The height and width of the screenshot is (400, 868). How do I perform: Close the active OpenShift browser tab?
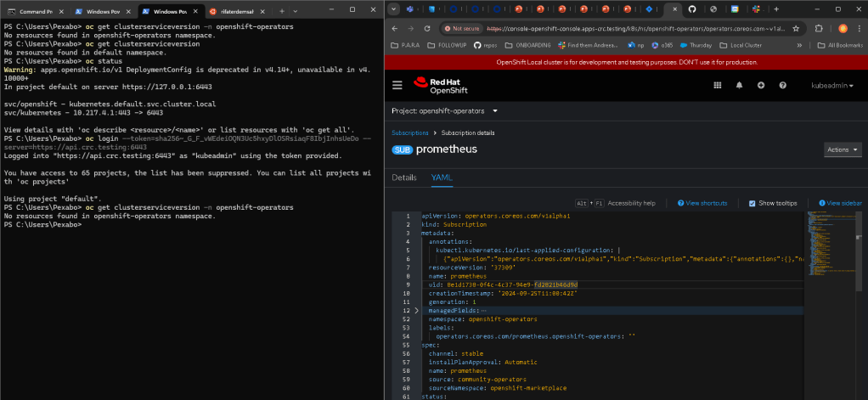click(675, 9)
